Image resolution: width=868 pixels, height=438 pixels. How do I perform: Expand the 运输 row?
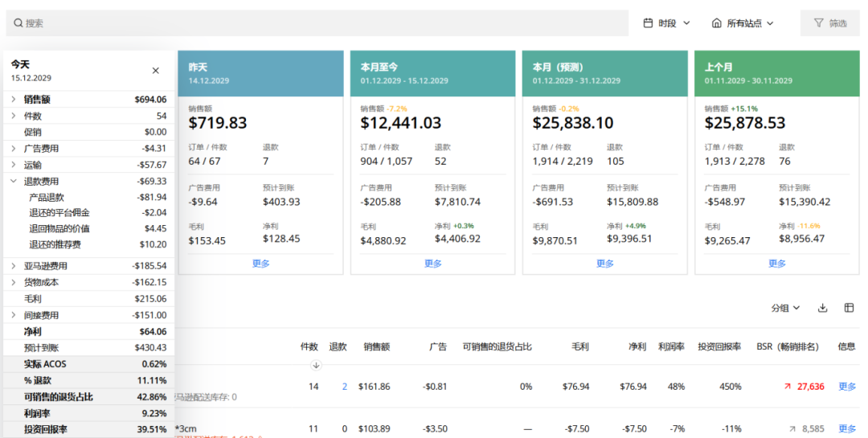tap(14, 165)
